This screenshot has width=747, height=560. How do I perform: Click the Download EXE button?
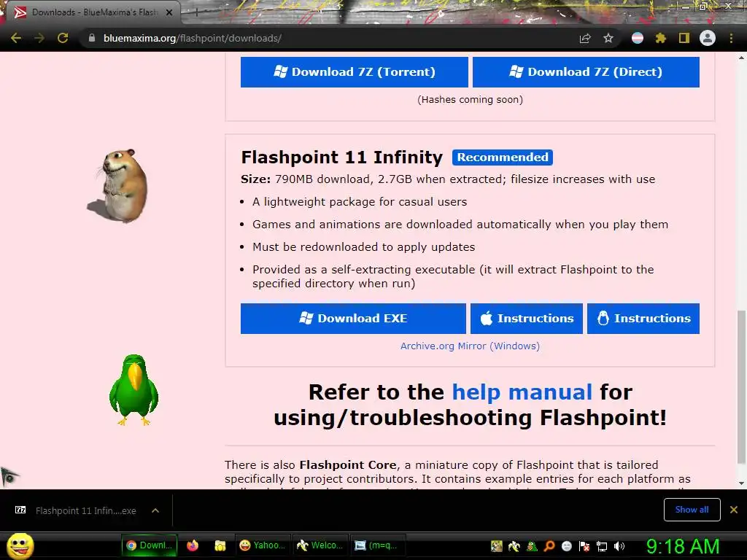[353, 318]
